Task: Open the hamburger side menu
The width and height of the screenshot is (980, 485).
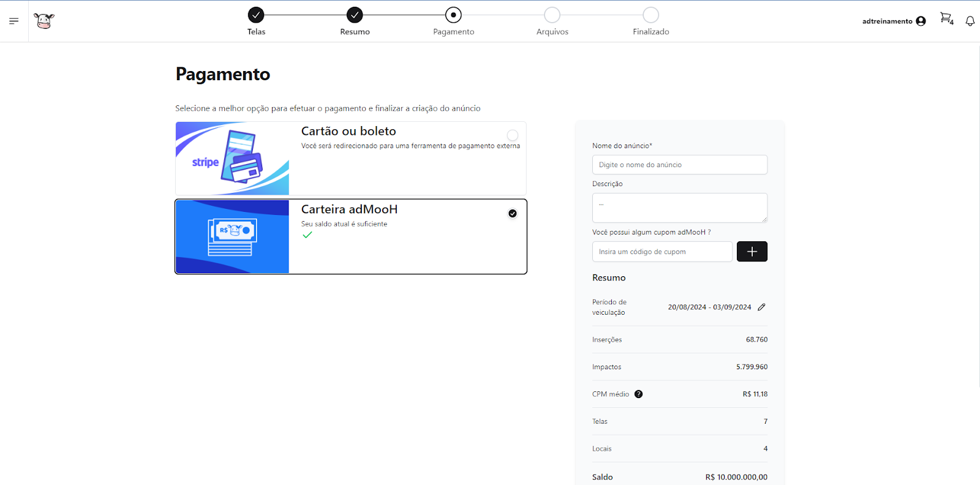Action: click(x=13, y=21)
